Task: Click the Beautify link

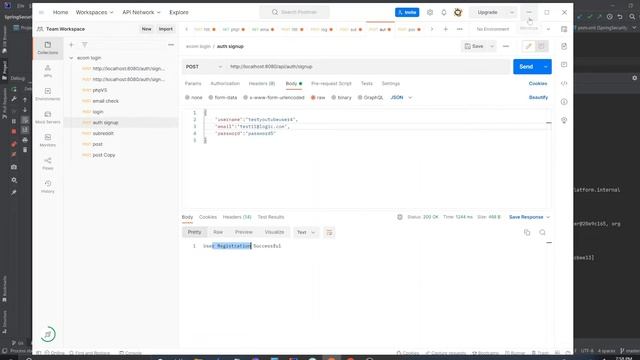Action: 538,98
